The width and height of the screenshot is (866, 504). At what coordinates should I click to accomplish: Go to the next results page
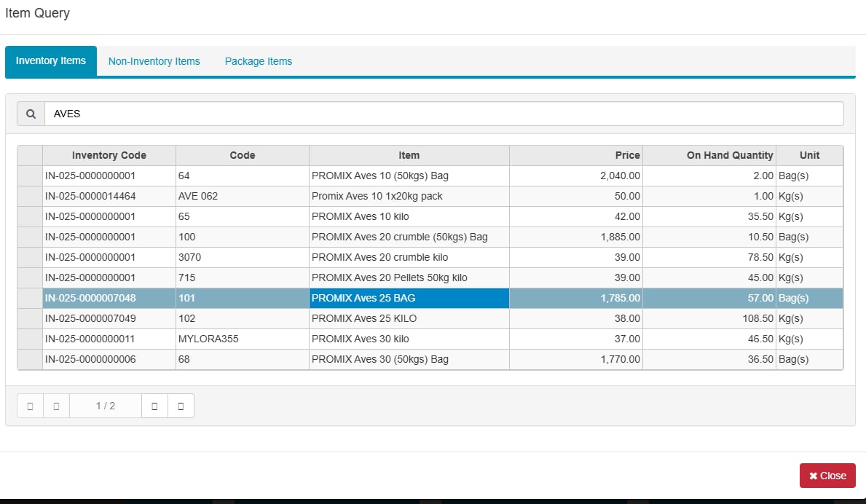coord(154,406)
